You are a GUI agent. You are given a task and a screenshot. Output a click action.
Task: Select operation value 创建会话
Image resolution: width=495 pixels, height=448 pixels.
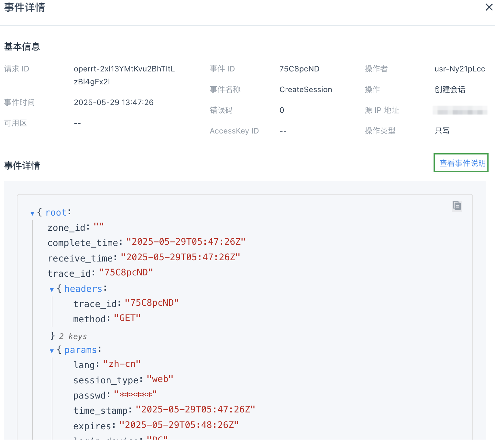(x=450, y=90)
